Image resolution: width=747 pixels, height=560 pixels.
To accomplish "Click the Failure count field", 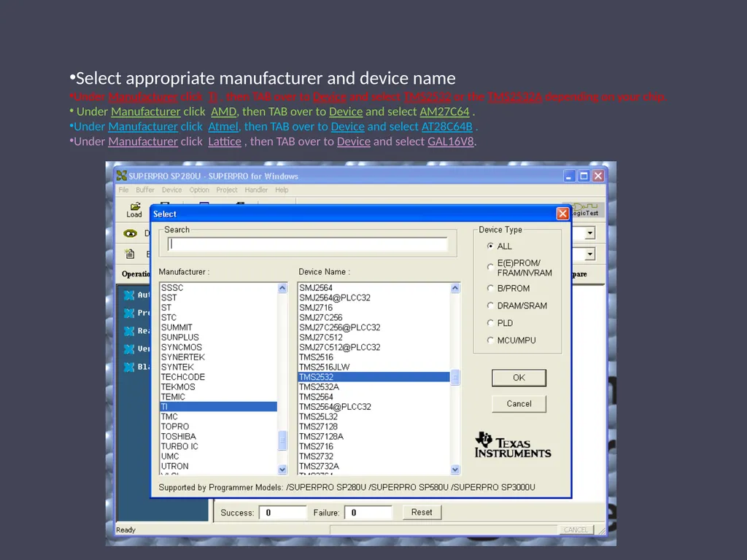I will click(368, 513).
